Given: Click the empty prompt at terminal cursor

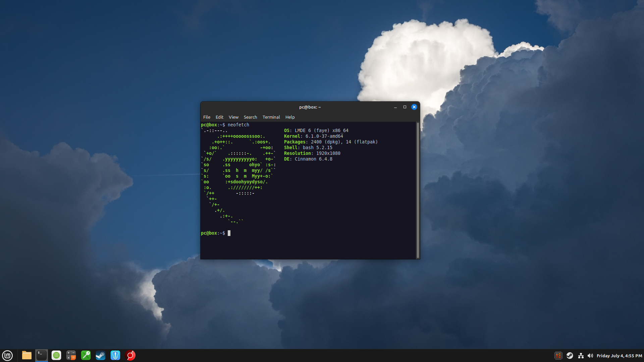Looking at the screenshot, I should 229,233.
